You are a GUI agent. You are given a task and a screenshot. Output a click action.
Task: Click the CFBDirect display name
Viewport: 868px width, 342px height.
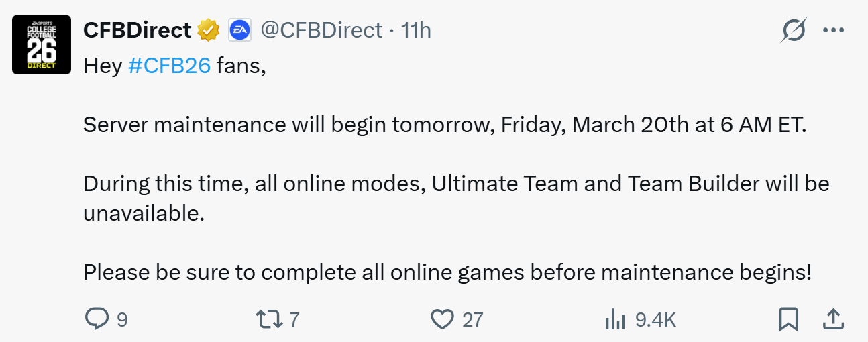(x=137, y=30)
